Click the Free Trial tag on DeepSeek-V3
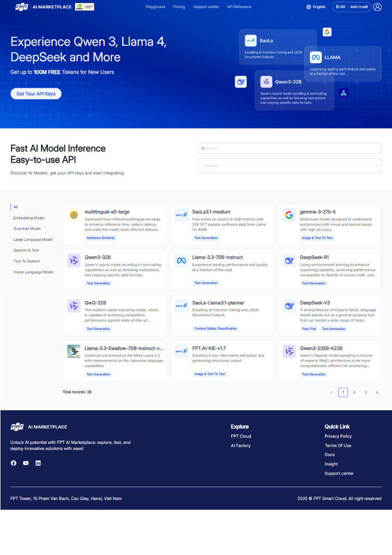The height and width of the screenshot is (555, 392). point(309,329)
